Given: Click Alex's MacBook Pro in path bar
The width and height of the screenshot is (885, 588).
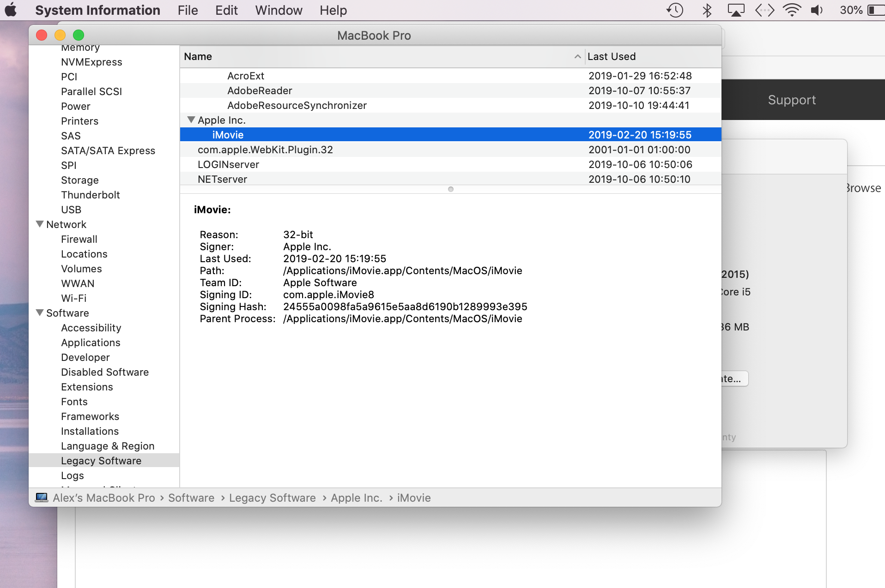Looking at the screenshot, I should 104,498.
